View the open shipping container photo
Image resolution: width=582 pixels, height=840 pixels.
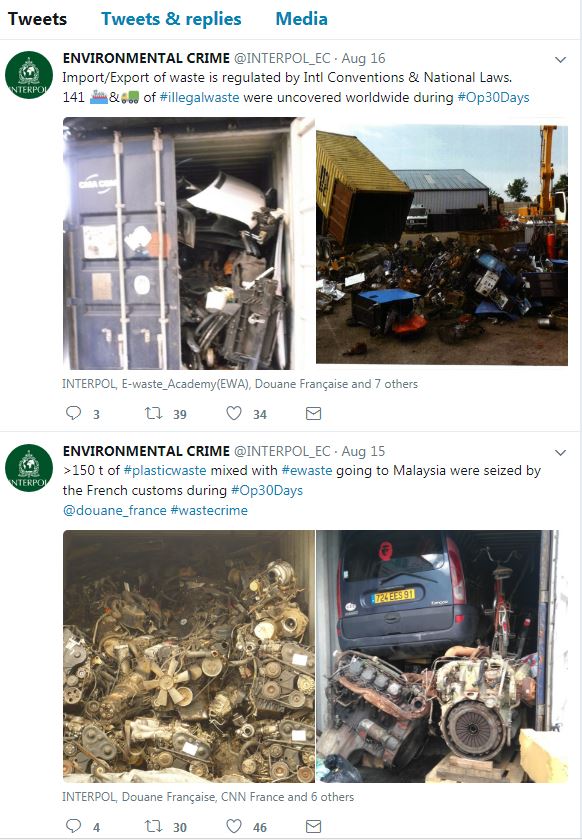(189, 244)
